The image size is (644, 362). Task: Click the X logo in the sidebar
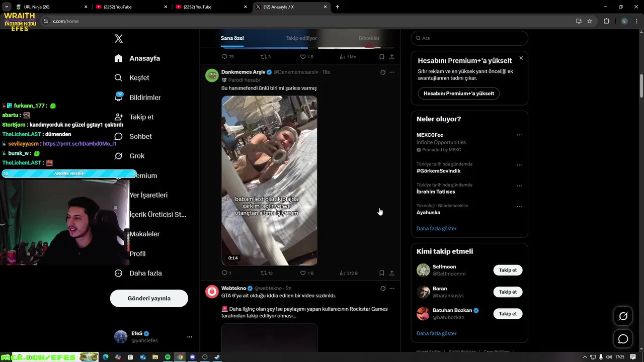pyautogui.click(x=118, y=39)
